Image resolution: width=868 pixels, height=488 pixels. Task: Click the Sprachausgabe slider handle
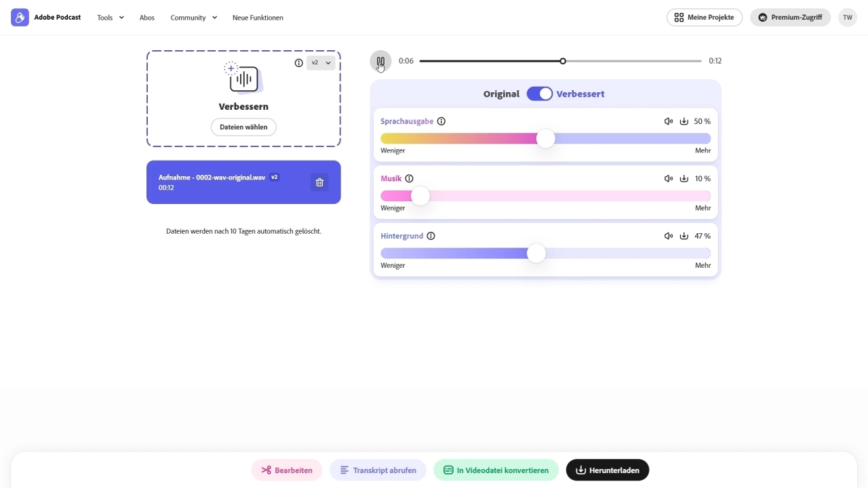pos(546,139)
